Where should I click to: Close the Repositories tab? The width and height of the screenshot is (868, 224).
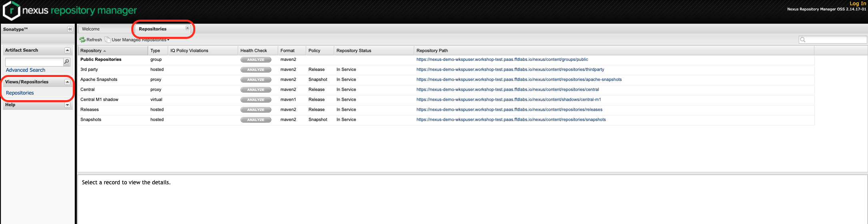[x=187, y=28]
